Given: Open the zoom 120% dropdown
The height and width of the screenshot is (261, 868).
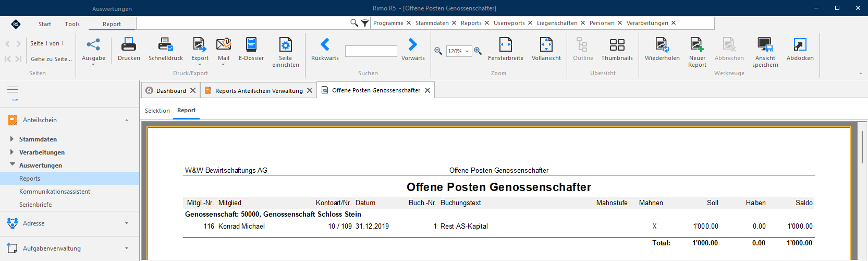Looking at the screenshot, I should [x=467, y=51].
